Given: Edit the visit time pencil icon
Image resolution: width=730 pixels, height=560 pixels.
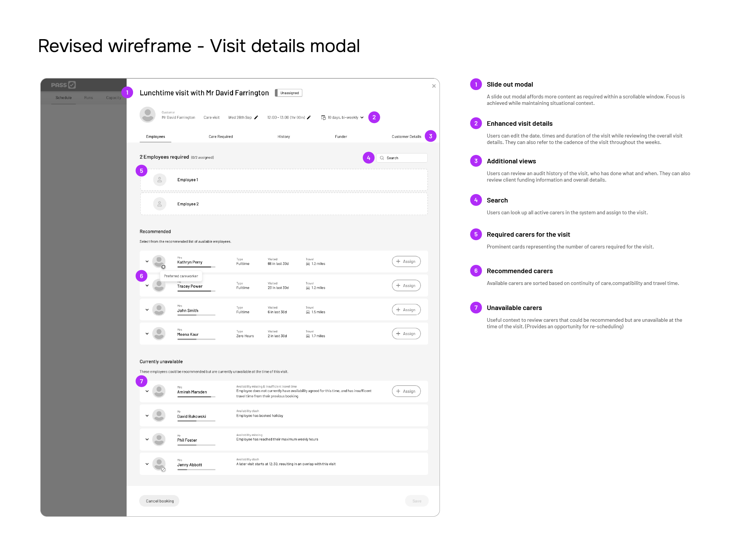Looking at the screenshot, I should tap(309, 118).
